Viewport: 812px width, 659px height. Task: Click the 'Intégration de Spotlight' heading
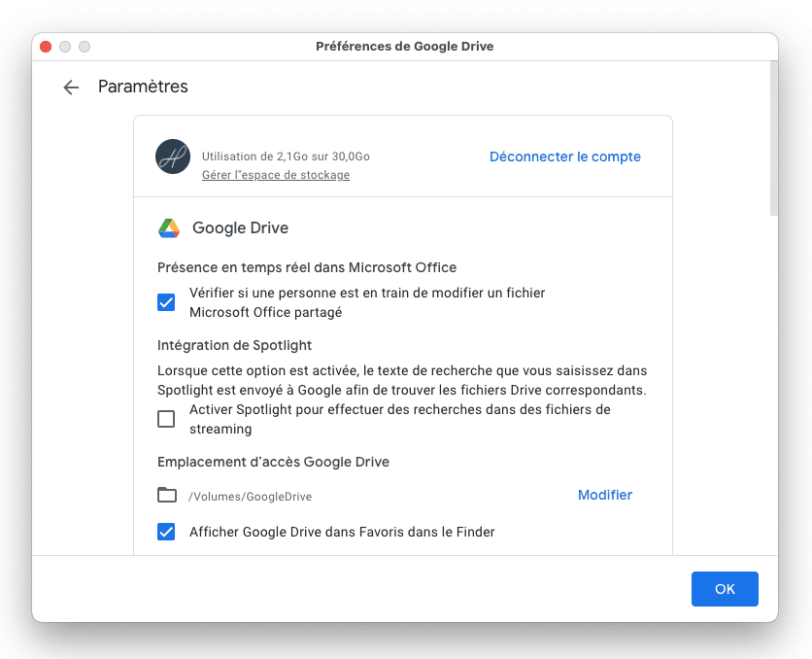coord(235,345)
